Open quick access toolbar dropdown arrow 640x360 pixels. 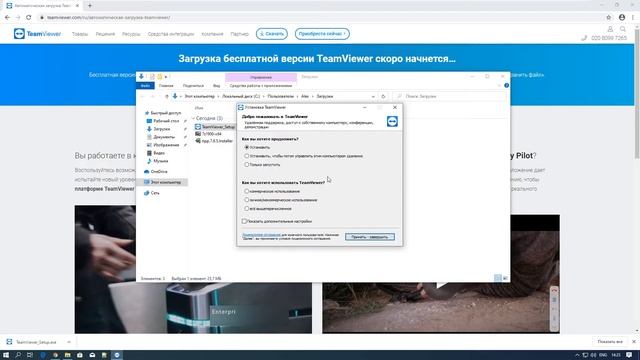[166, 77]
